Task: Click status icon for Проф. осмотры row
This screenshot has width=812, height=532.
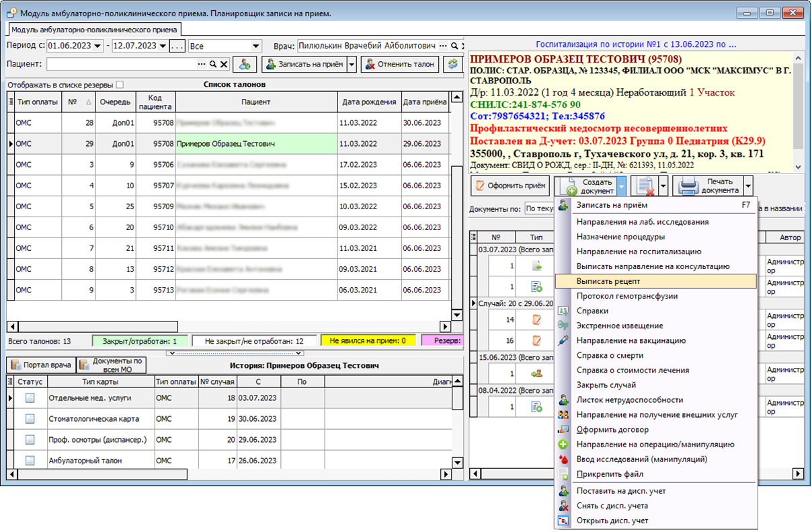Action: (30, 440)
